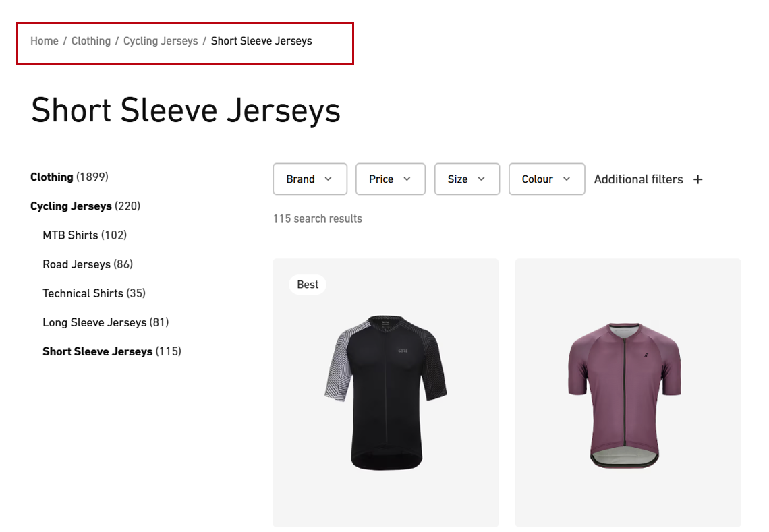Screen dimensions: 769x532
Task: Click the Home breadcrumb link
Action: (x=45, y=41)
